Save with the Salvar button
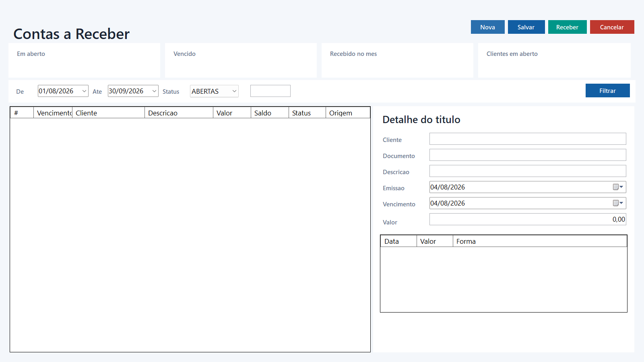The height and width of the screenshot is (362, 644). click(526, 27)
